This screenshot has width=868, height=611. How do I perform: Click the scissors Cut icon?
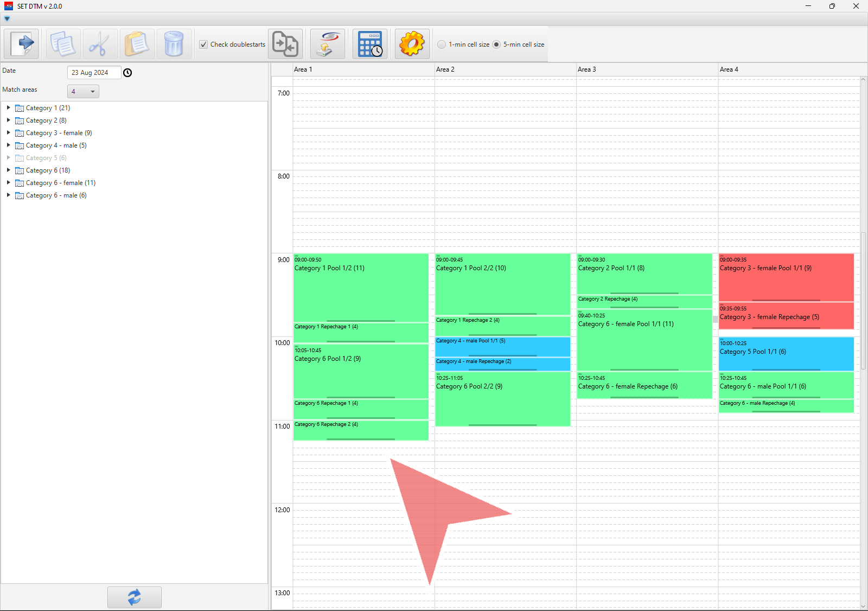[100, 44]
